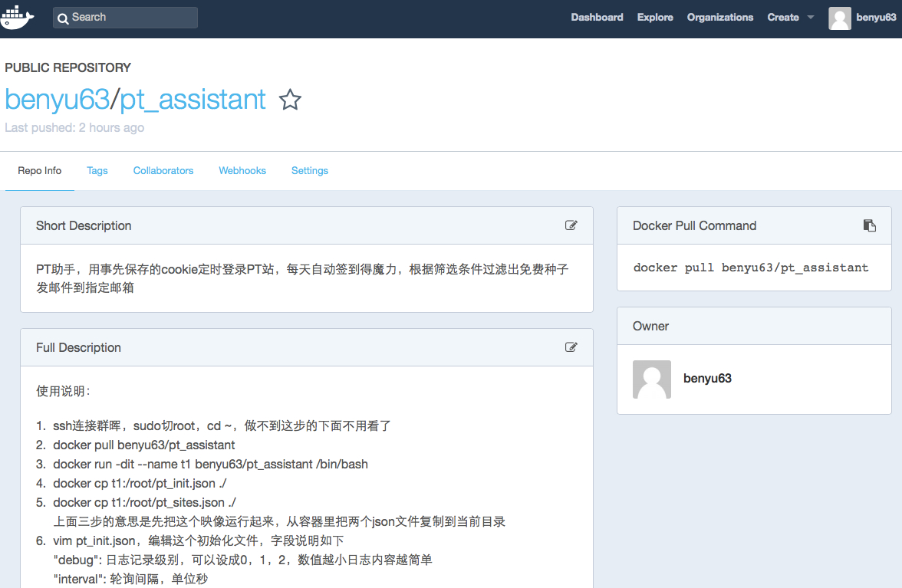The height and width of the screenshot is (588, 902).
Task: Click the Create menu item
Action: click(783, 17)
